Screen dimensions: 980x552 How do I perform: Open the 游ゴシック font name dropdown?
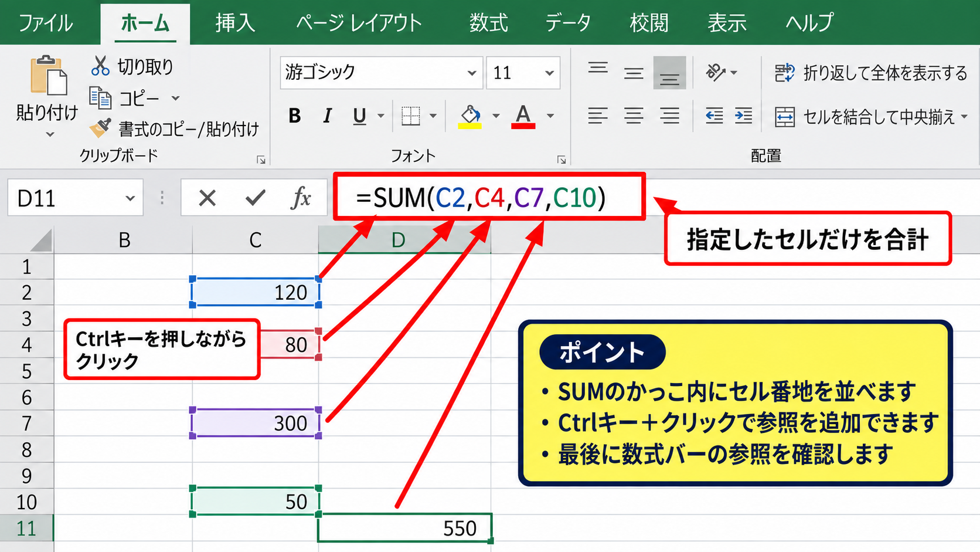click(x=472, y=73)
